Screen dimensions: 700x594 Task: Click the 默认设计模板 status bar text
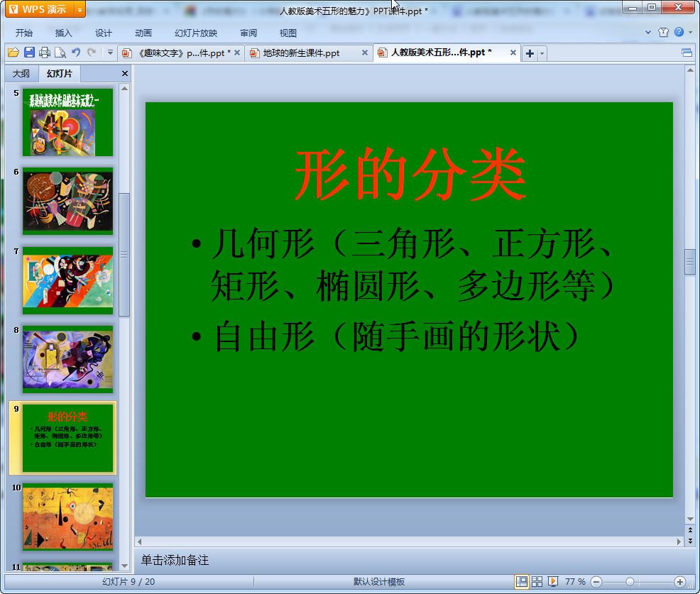pyautogui.click(x=379, y=581)
